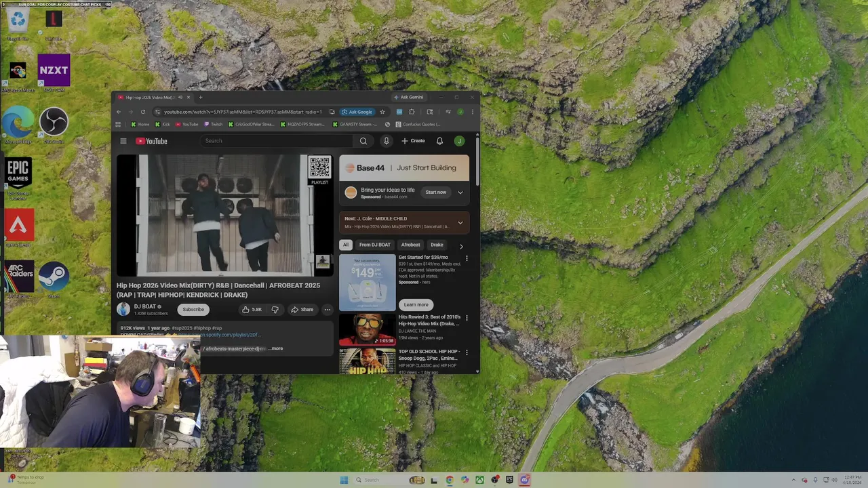
Task: Expand description with ...more
Action: [276, 348]
